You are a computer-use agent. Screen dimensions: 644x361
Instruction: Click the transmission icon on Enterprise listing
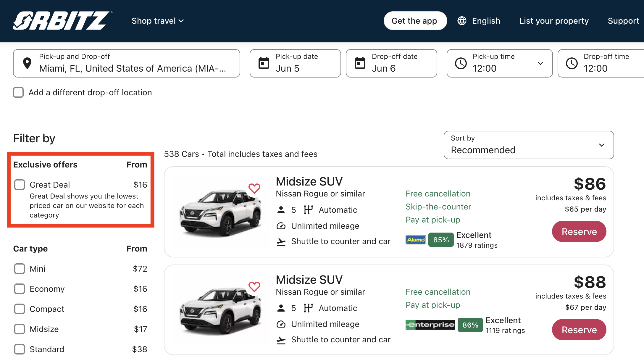[308, 308]
